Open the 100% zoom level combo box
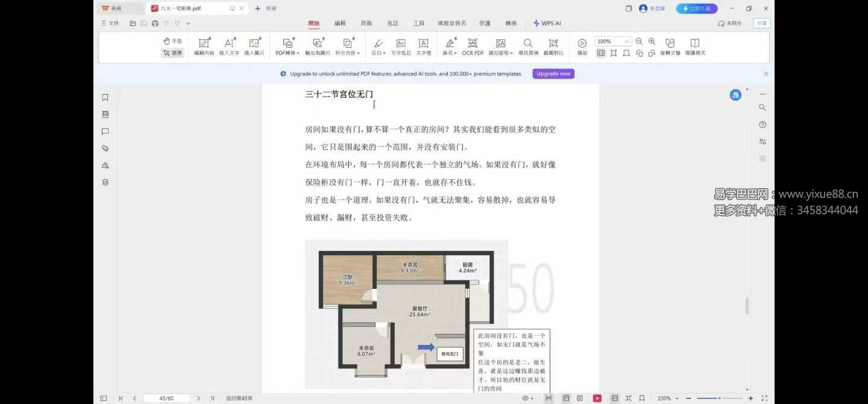 point(612,42)
